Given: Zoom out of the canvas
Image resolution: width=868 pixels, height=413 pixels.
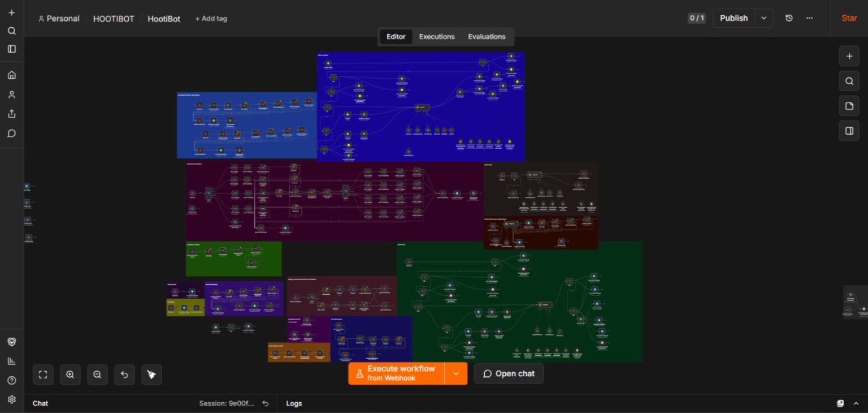Looking at the screenshot, I should point(97,375).
